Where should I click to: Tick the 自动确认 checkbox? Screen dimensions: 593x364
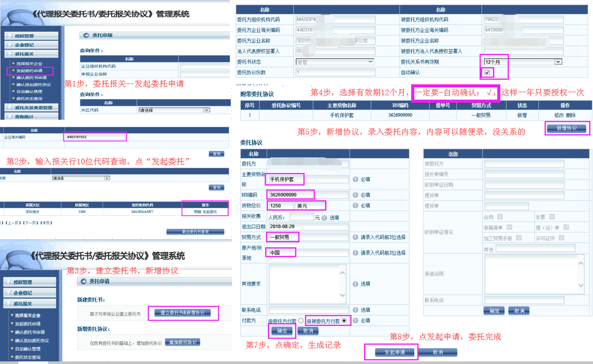pos(487,72)
